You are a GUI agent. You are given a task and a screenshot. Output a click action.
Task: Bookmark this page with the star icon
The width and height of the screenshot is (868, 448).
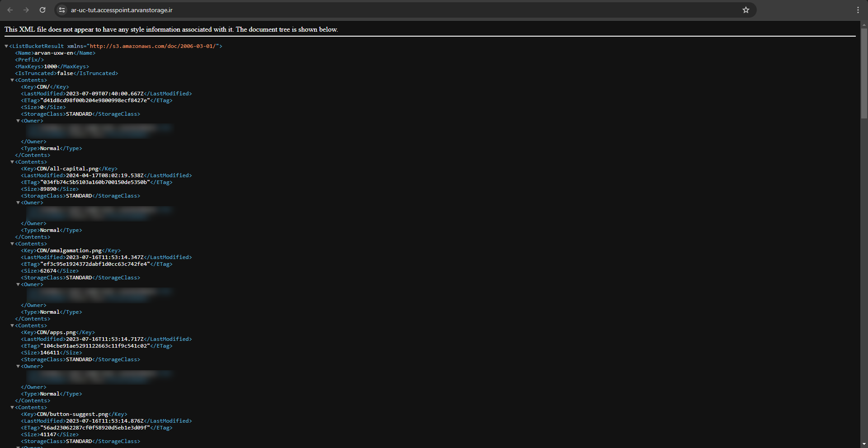746,10
